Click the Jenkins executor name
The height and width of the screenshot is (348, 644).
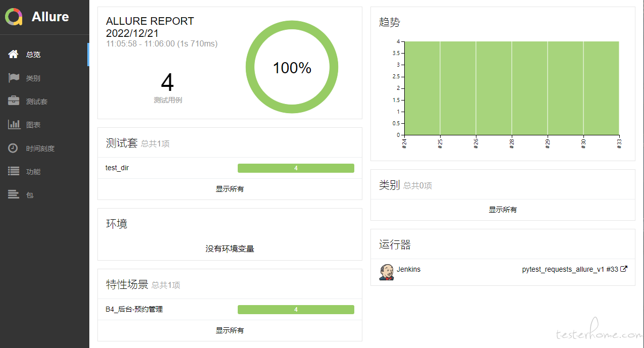tap(409, 269)
